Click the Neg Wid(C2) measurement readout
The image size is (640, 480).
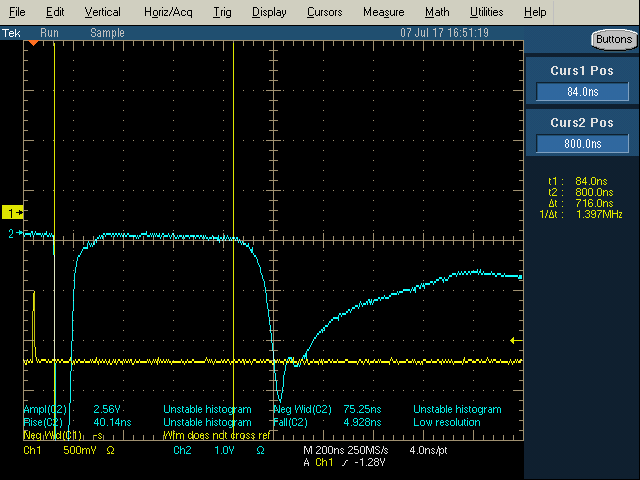tap(327, 409)
